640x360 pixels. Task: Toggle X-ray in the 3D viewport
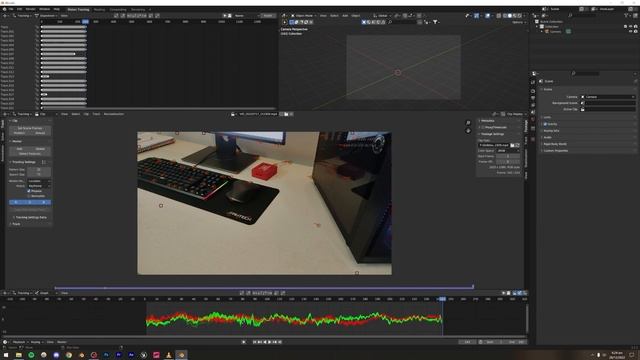(498, 16)
